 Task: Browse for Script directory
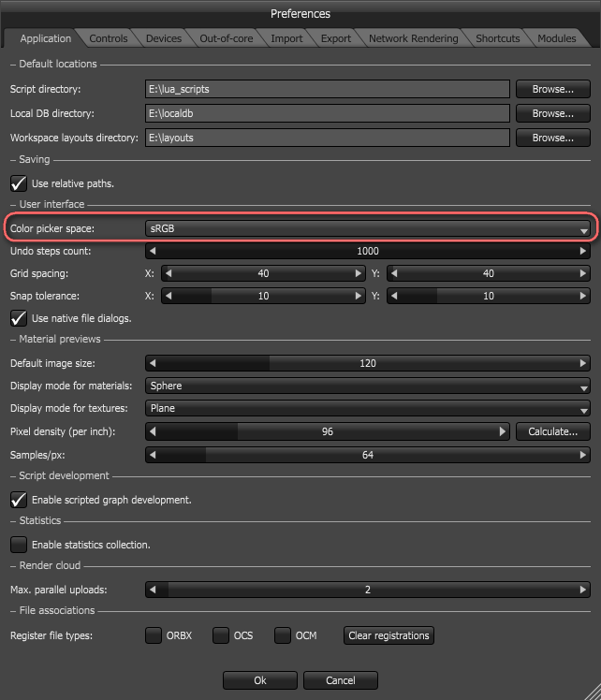[x=552, y=89]
